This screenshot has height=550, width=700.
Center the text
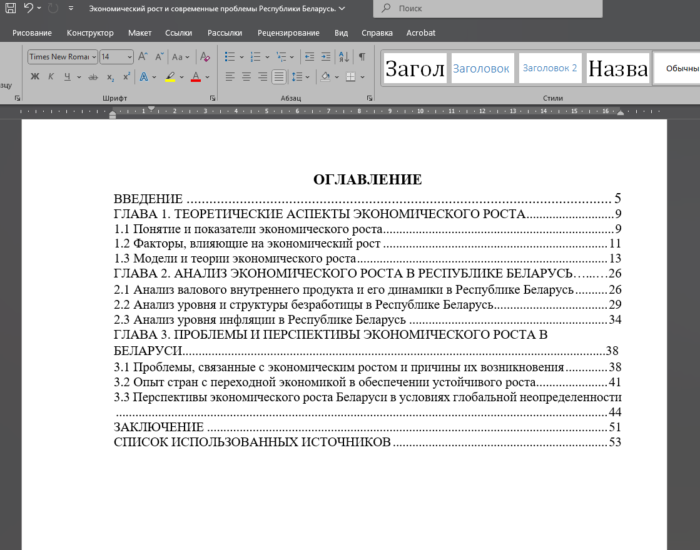pos(246,77)
